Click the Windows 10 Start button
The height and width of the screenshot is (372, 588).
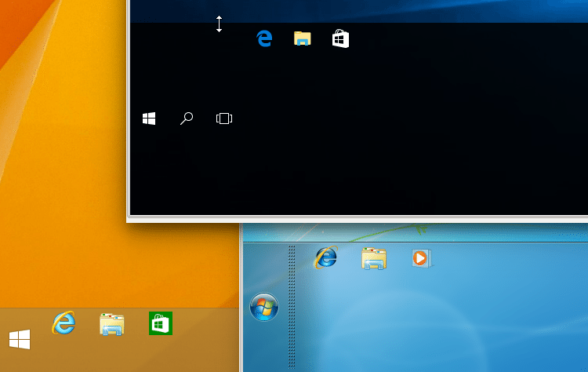tap(149, 119)
